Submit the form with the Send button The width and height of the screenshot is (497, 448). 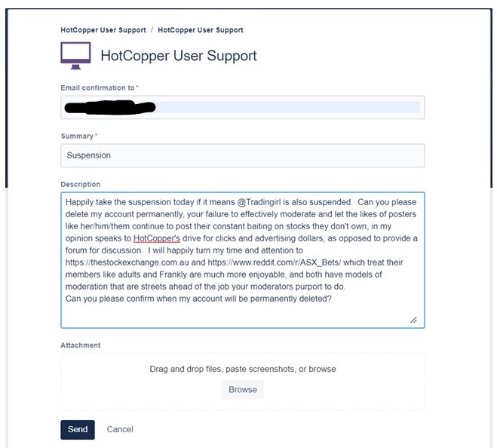click(78, 429)
